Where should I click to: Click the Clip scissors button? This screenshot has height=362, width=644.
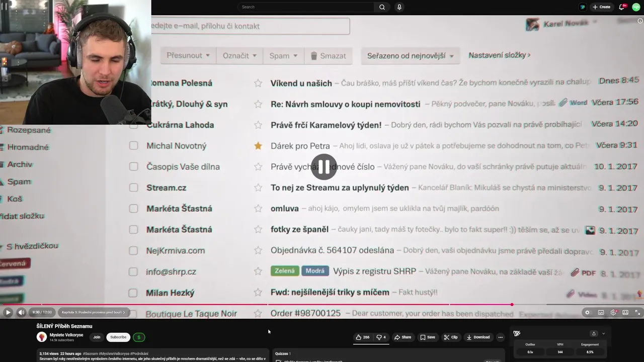click(451, 337)
